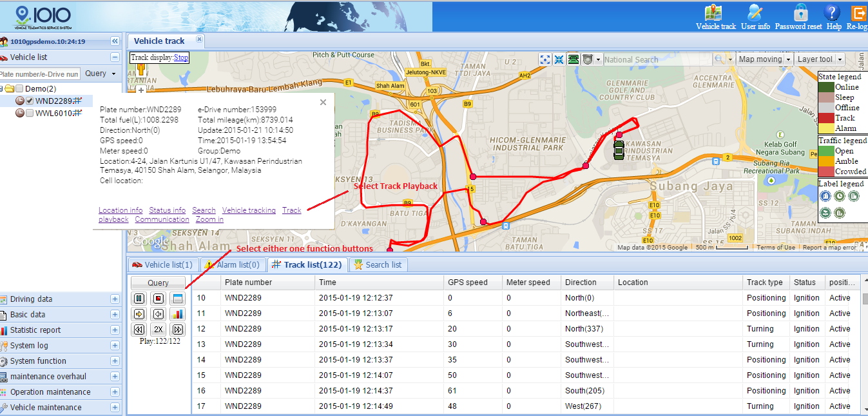Expand the Operation maintenance section
Image resolution: width=868 pixels, height=416 pixels.
(115, 392)
